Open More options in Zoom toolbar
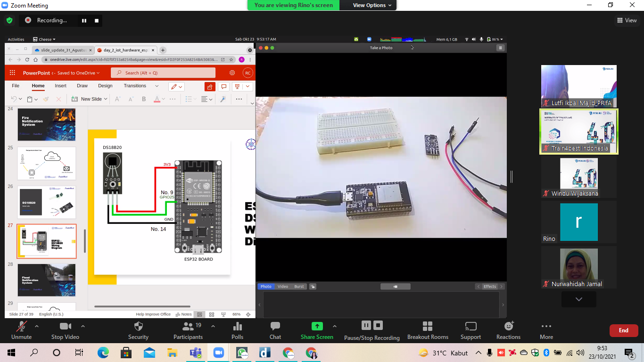Viewport: 644px width, 362px height. pos(546,330)
